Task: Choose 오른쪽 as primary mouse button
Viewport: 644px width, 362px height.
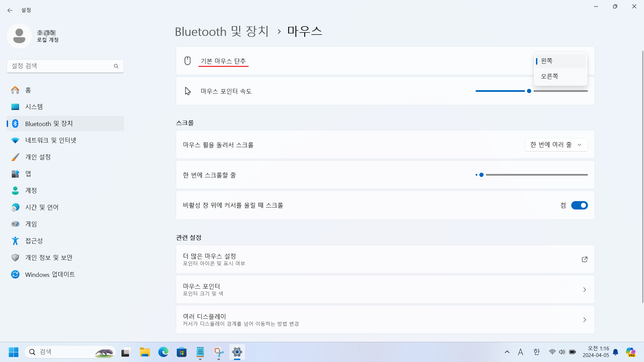Action: click(560, 76)
